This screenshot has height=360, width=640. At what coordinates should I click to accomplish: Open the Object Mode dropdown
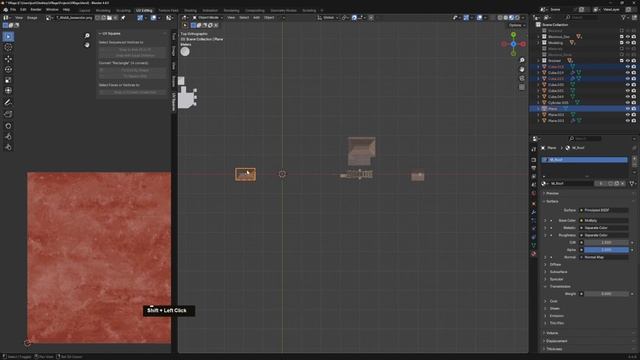207,18
